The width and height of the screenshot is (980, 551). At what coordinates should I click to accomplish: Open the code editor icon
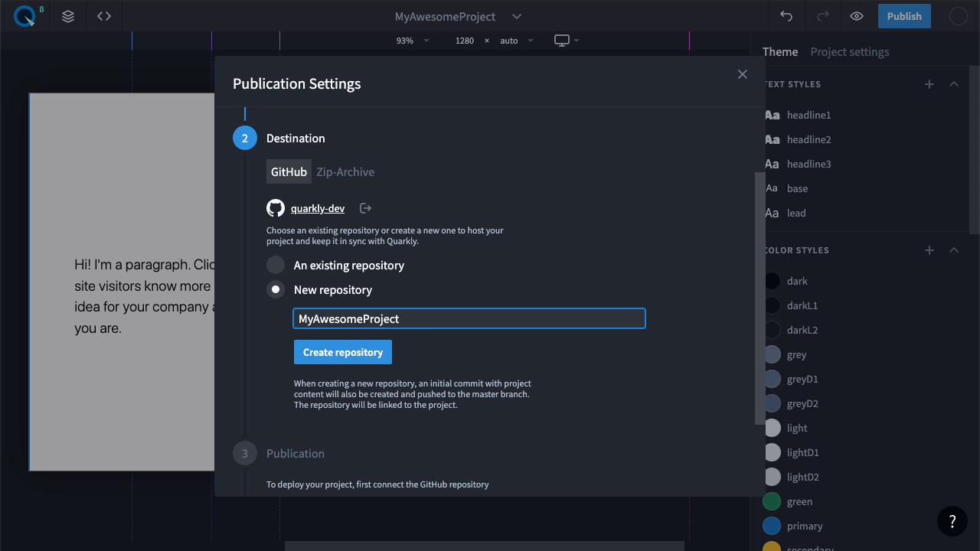click(x=104, y=16)
